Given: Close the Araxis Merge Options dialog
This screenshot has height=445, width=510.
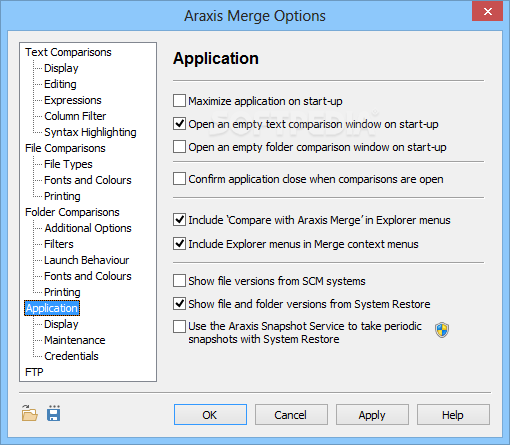Looking at the screenshot, I should coord(488,12).
